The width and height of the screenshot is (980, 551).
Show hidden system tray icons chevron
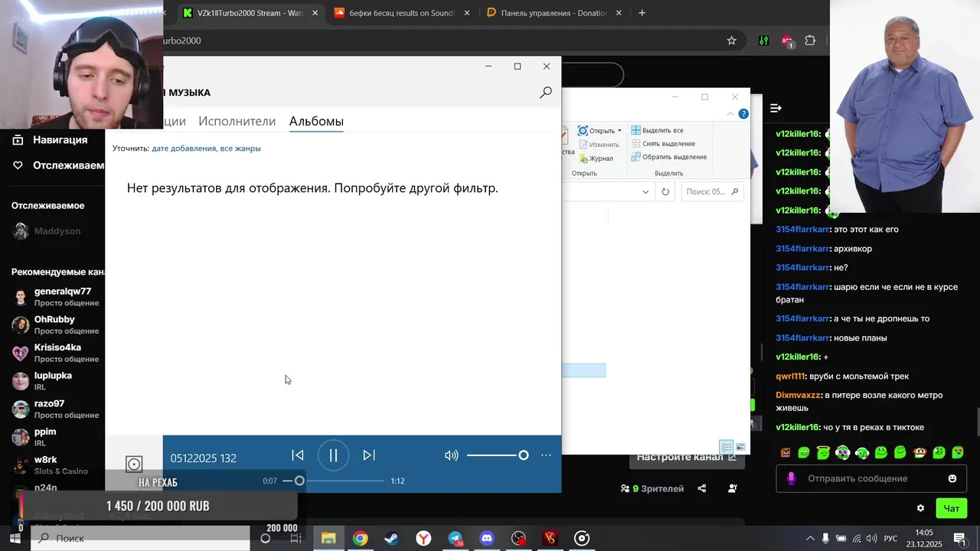pyautogui.click(x=810, y=539)
